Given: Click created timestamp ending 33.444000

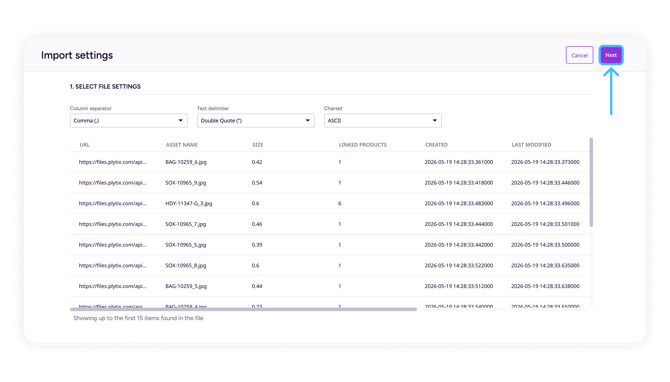Looking at the screenshot, I should 459,224.
